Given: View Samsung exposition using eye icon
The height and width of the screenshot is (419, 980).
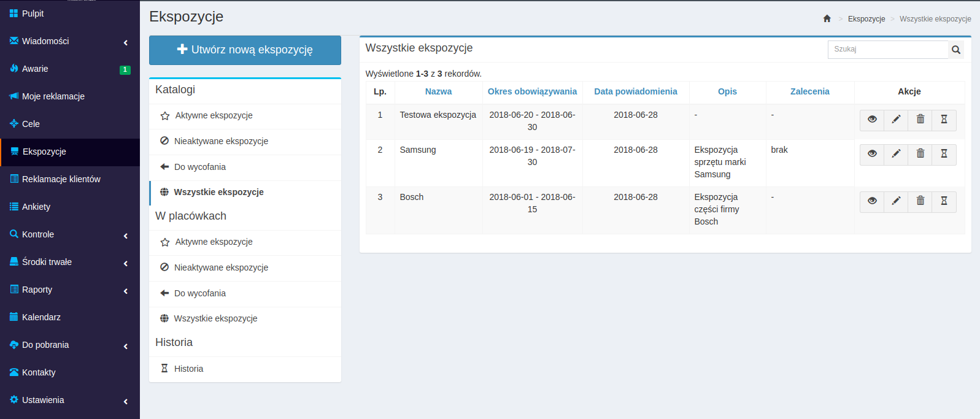Looking at the screenshot, I should 872,154.
